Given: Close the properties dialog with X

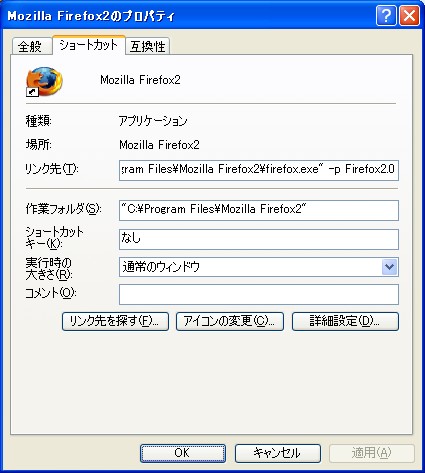Looking at the screenshot, I should point(410,15).
